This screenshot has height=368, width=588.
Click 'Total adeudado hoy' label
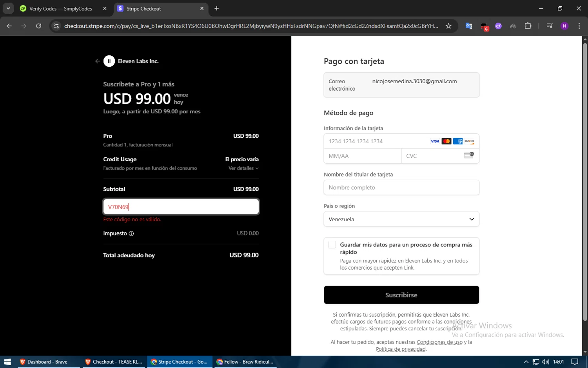[129, 255]
